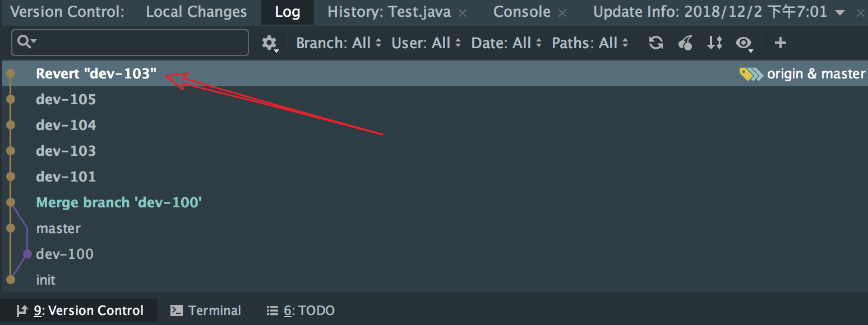Image resolution: width=868 pixels, height=325 pixels.
Task: Toggle IntelliSort with the sort arrows icon
Action: (714, 43)
